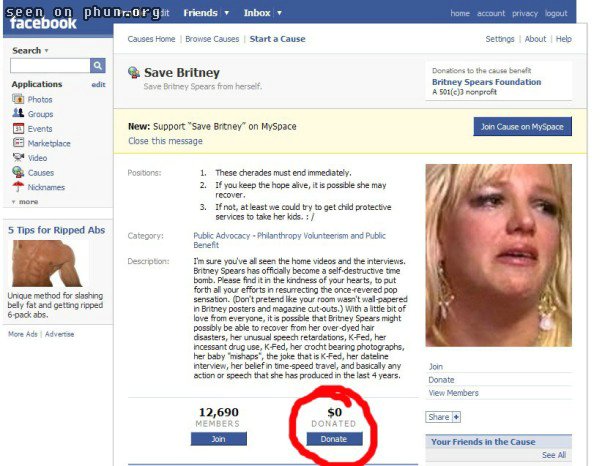Open Britney Spears Foundation link
Viewport: 600px width, 466px height.
[x=486, y=82]
